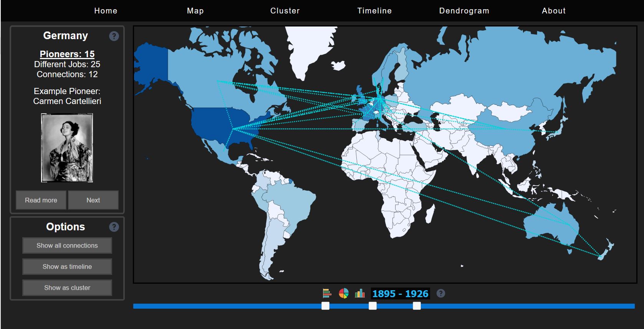Open the pie chart icon

[344, 294]
